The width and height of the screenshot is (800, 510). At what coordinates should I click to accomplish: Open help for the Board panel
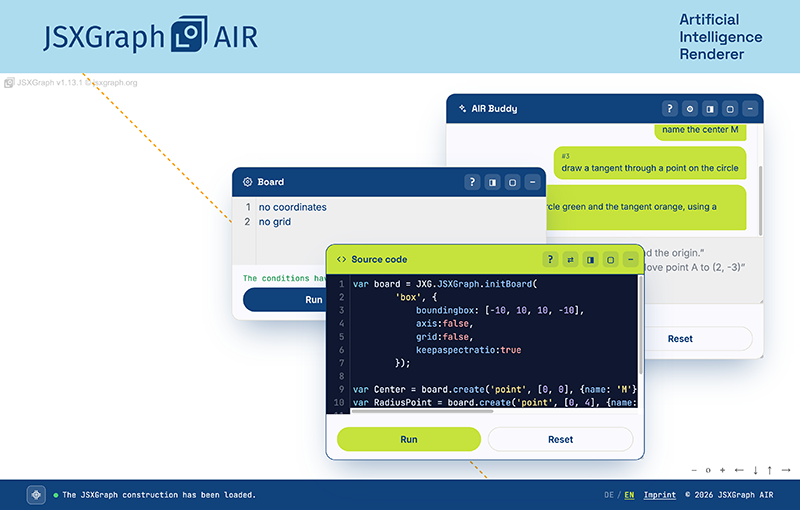472,182
